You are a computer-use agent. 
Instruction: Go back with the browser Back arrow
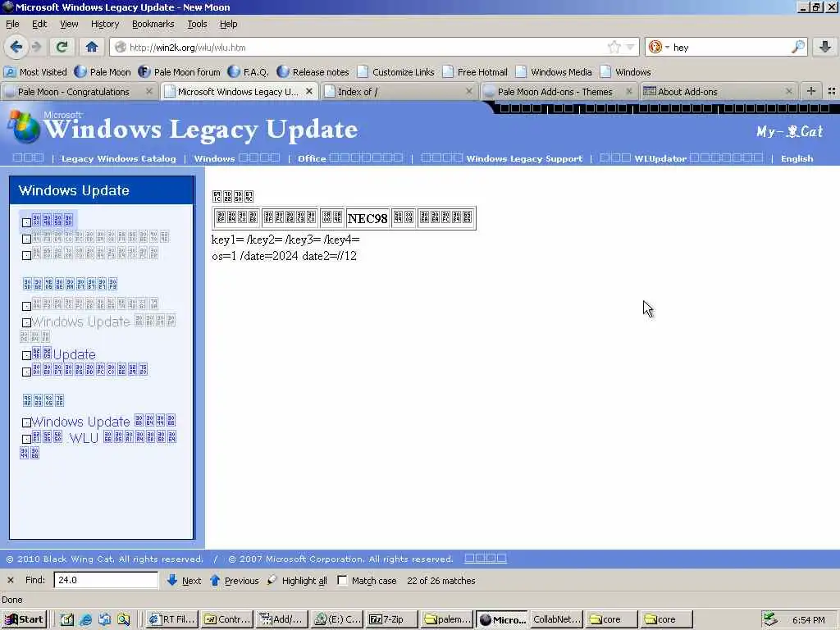click(16, 47)
